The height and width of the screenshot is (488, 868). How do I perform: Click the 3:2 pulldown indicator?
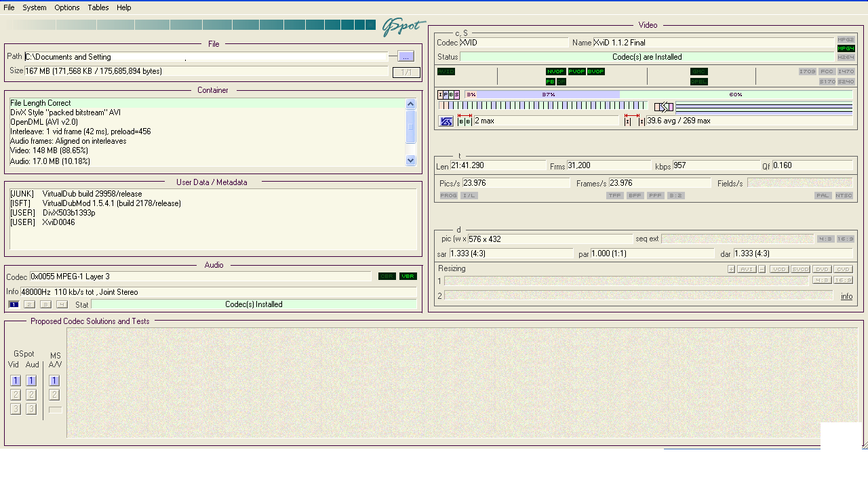coord(676,196)
